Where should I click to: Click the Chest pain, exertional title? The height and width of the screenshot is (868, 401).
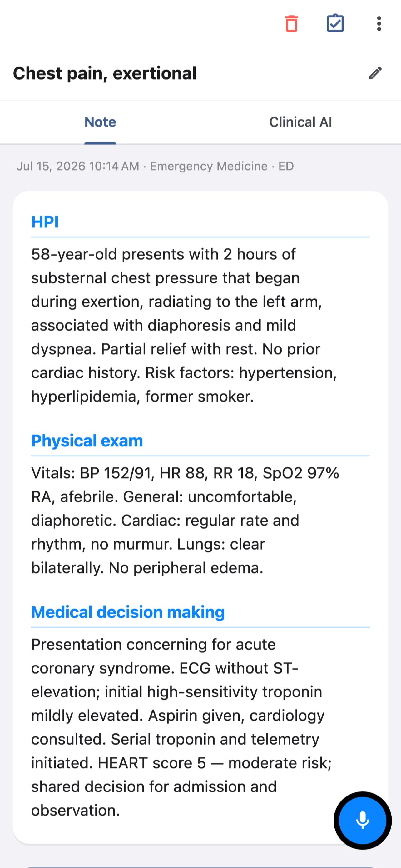click(105, 73)
